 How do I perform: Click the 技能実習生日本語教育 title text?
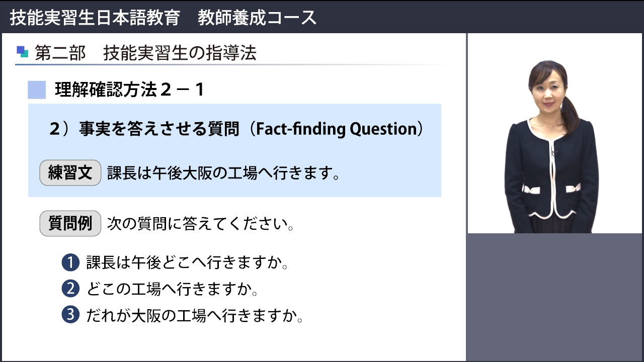[x=95, y=18]
